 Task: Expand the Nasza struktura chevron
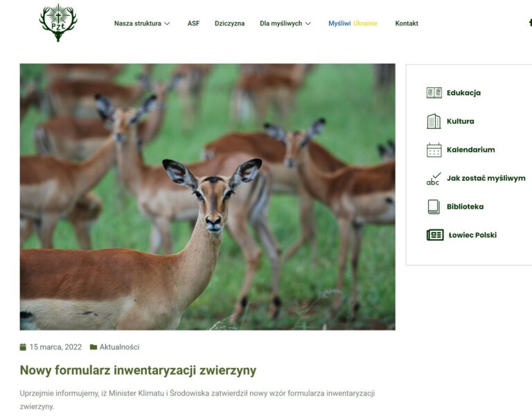167,24
